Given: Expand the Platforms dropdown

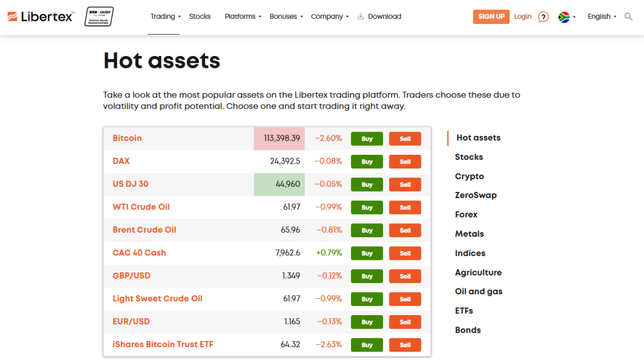Looking at the screenshot, I should point(241,16).
